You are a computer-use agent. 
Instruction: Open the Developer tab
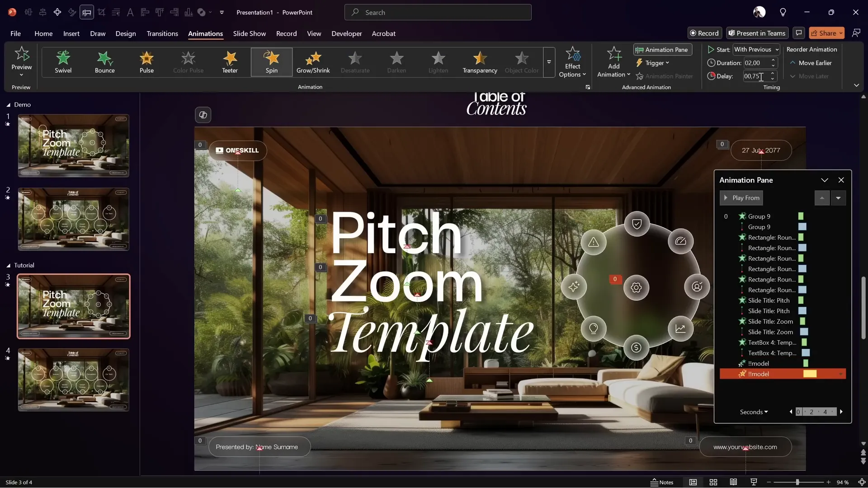coord(347,33)
